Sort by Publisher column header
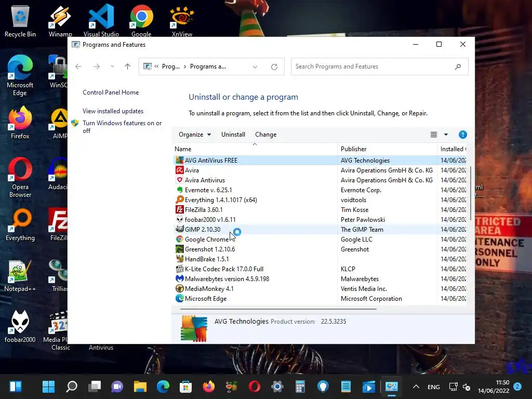Image resolution: width=532 pixels, height=399 pixels. [387, 149]
